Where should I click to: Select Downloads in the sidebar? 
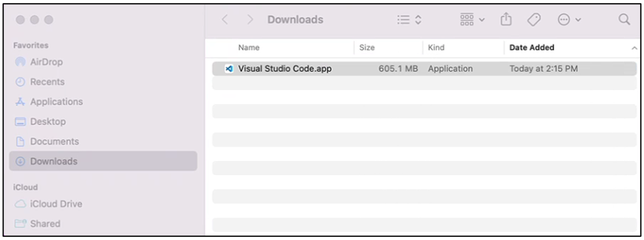(x=103, y=161)
